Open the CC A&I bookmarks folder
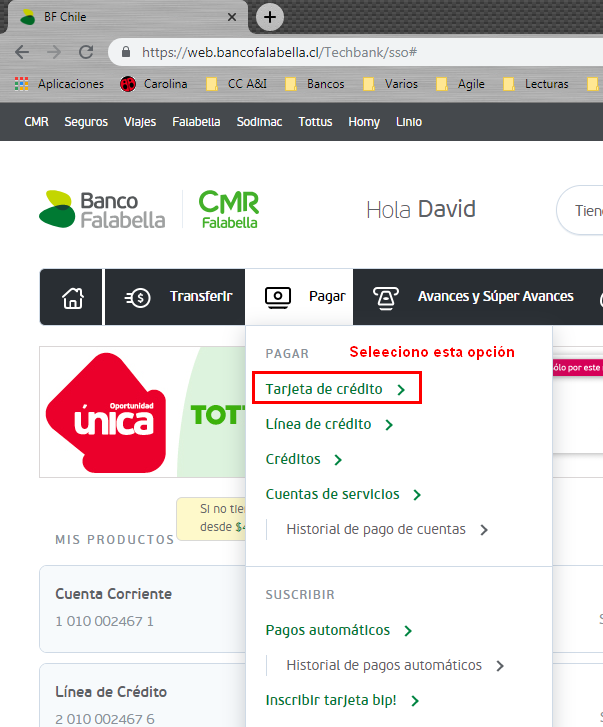The height and width of the screenshot is (727, 603). pos(237,84)
